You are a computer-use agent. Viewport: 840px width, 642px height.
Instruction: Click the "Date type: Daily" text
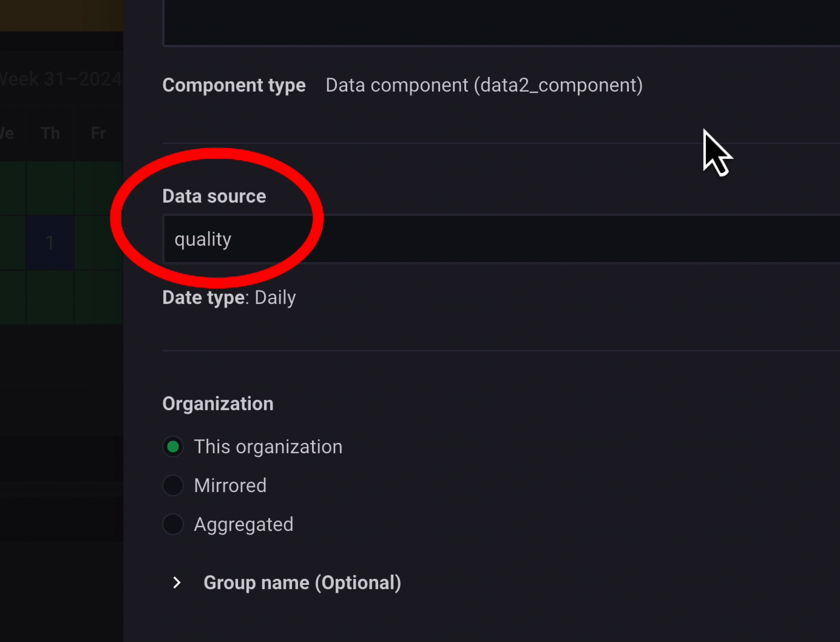[229, 298]
